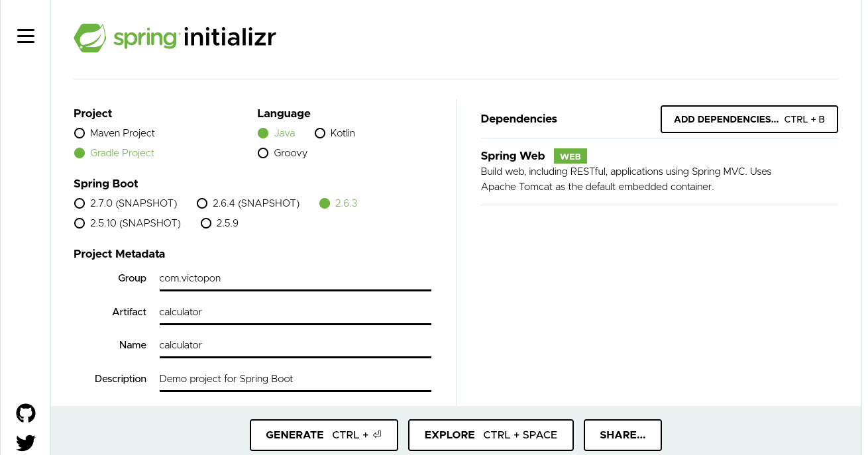Click the Explore button
The image size is (868, 455).
coord(490,435)
